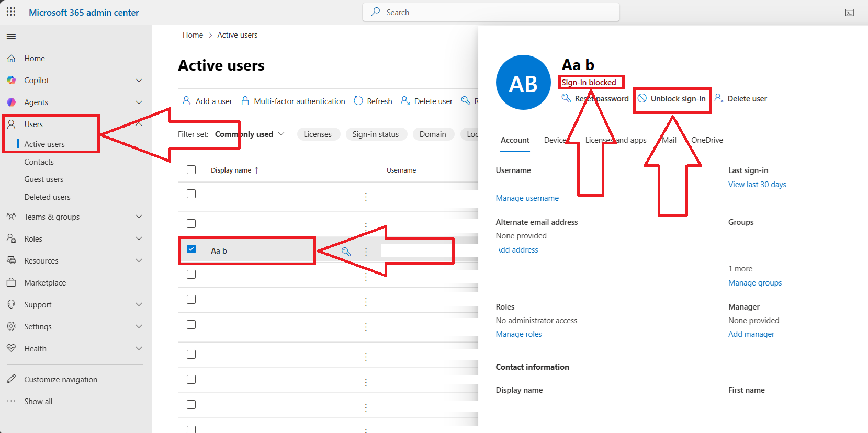This screenshot has width=868, height=433.
Task: Click the Copilot icon in sidebar
Action: pyautogui.click(x=11, y=81)
